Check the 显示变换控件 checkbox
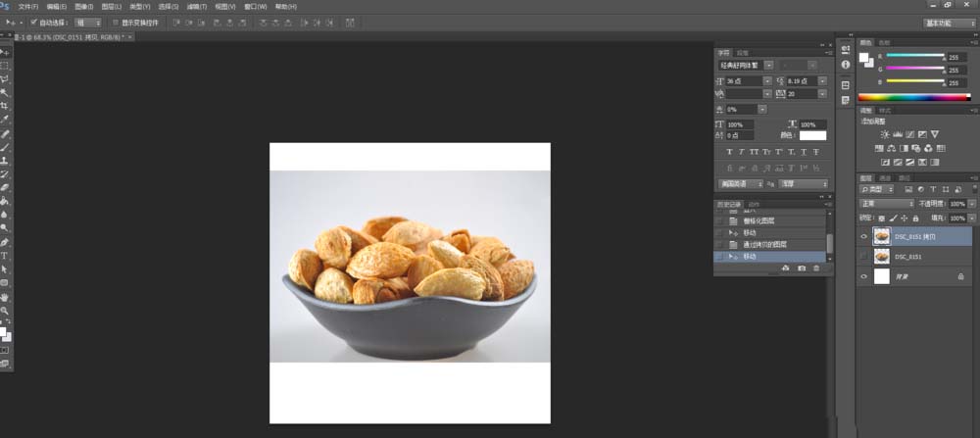The width and height of the screenshot is (980, 438). (115, 22)
